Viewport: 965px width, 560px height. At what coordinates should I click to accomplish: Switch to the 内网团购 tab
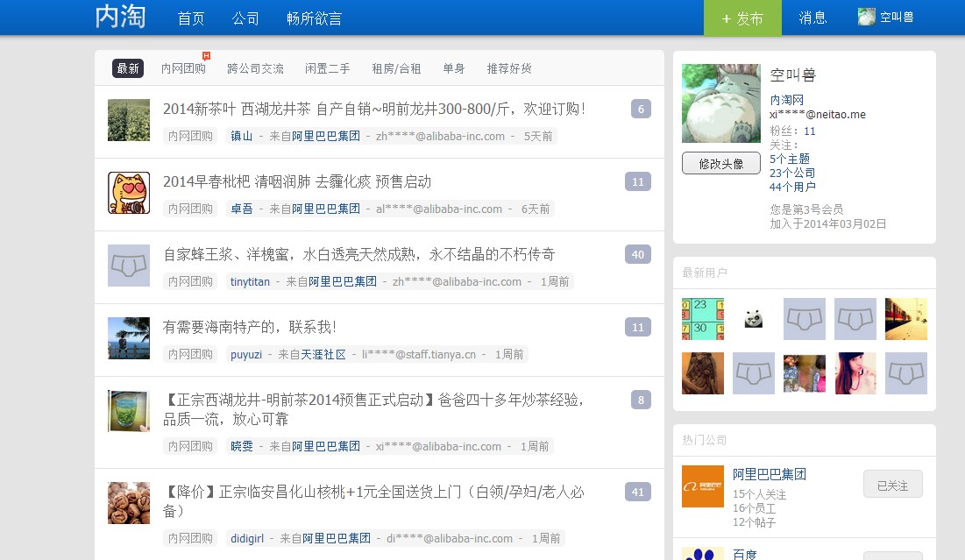[x=183, y=68]
